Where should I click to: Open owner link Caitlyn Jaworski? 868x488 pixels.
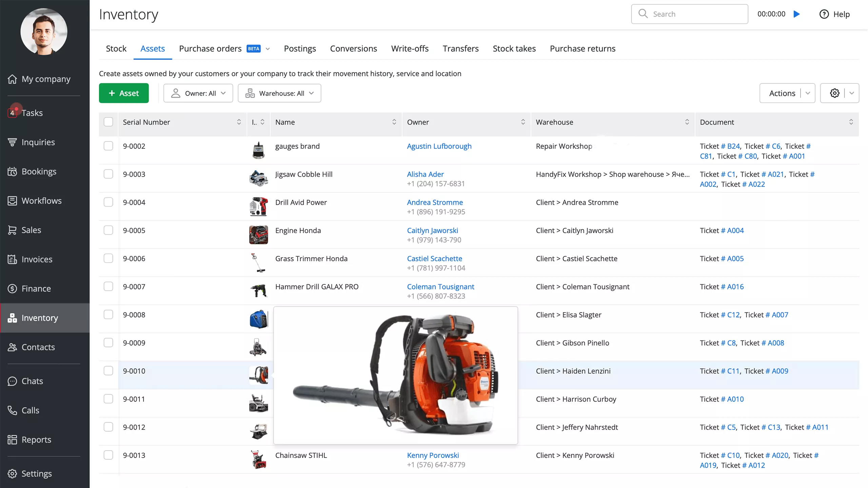pos(432,230)
